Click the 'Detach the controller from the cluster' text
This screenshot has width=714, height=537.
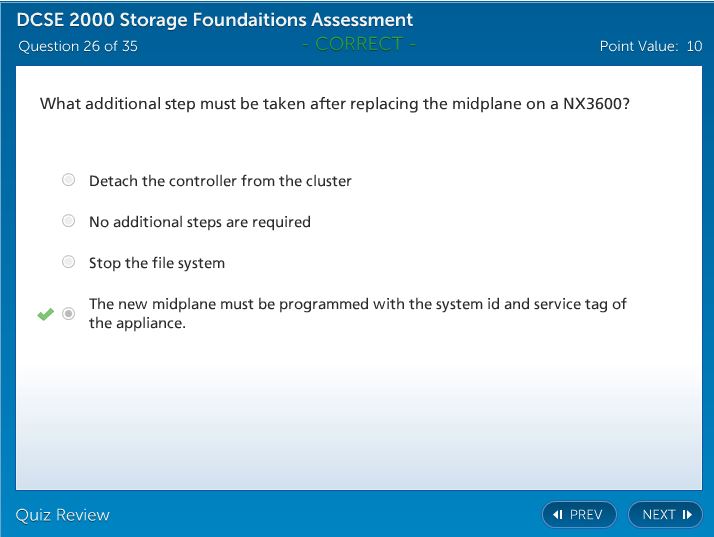tap(220, 181)
